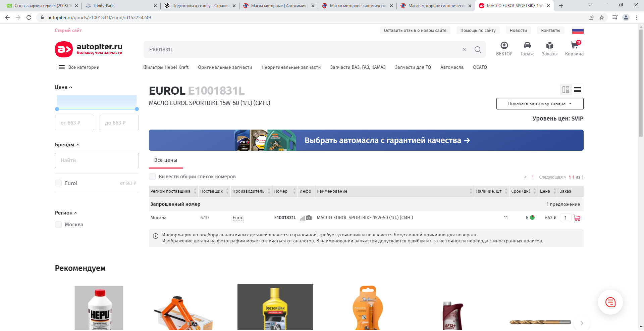This screenshot has height=331, width=644.
Task: Click the ВЕКТОР user profile icon
Action: pyautogui.click(x=504, y=46)
